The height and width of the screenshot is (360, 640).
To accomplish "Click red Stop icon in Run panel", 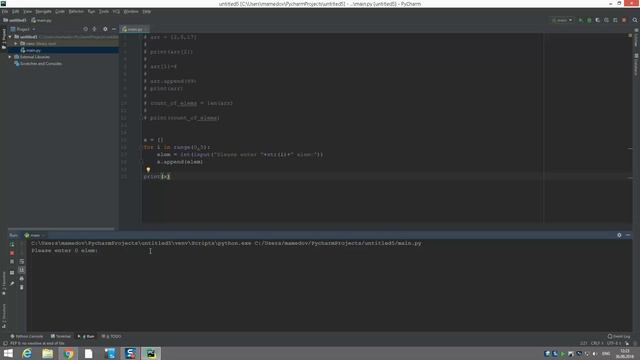I will point(12,253).
